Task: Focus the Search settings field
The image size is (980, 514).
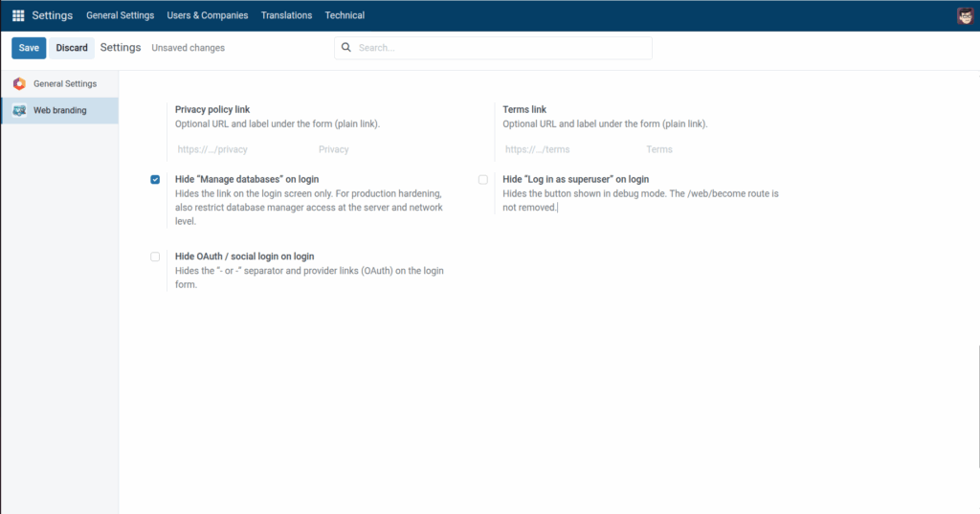Action: point(493,48)
